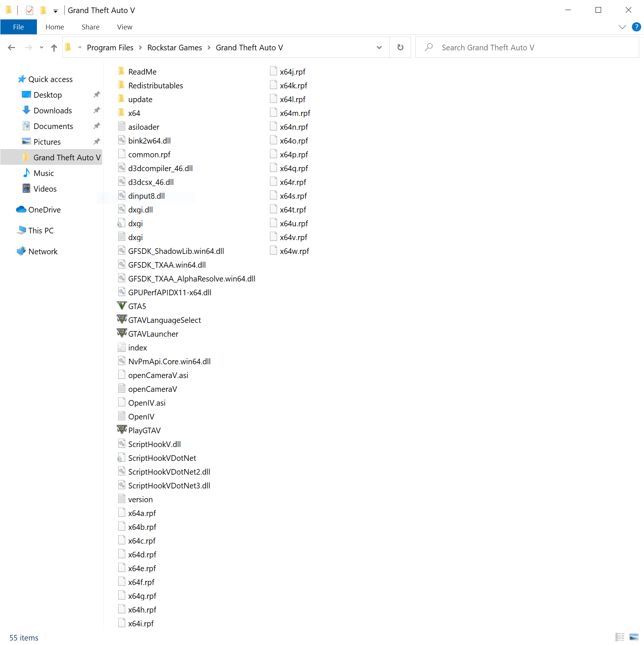Launch GTAVLauncher application icon
Image resolution: width=644 pixels, height=645 pixels.
[122, 334]
